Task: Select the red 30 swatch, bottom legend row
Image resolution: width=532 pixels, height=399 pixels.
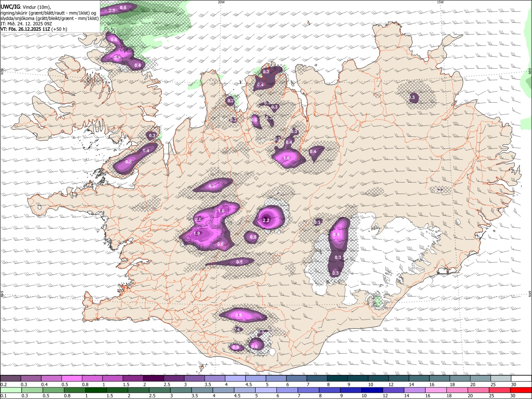Action: pyautogui.click(x=521, y=390)
